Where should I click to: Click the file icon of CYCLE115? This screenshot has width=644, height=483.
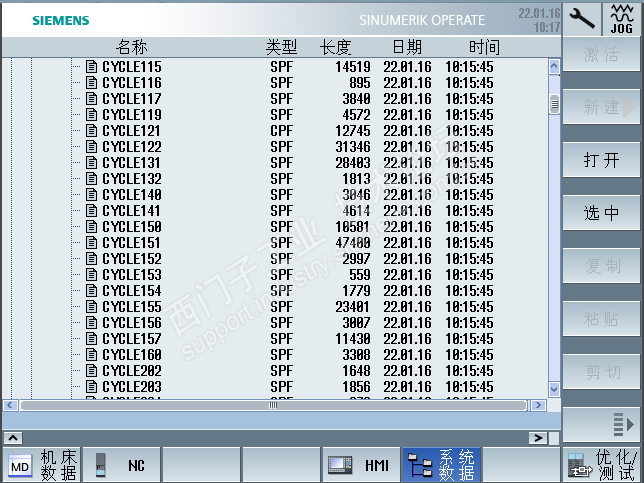[91, 67]
